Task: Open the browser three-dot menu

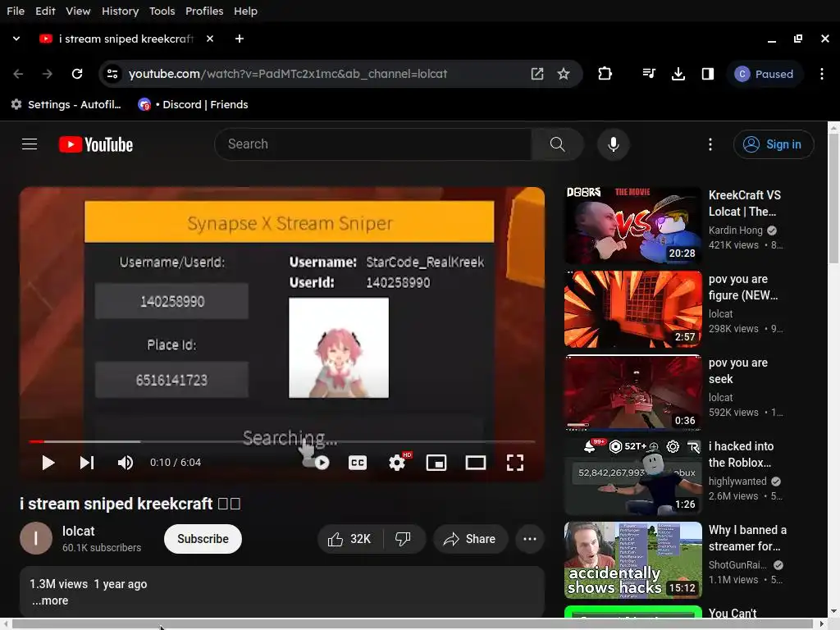Action: pos(822,74)
